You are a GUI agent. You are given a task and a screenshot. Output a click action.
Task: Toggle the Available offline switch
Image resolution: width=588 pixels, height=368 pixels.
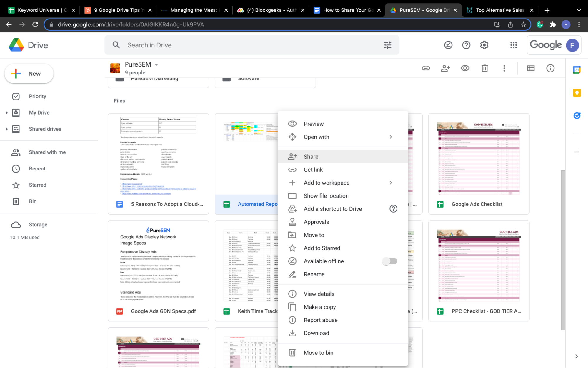click(x=390, y=261)
